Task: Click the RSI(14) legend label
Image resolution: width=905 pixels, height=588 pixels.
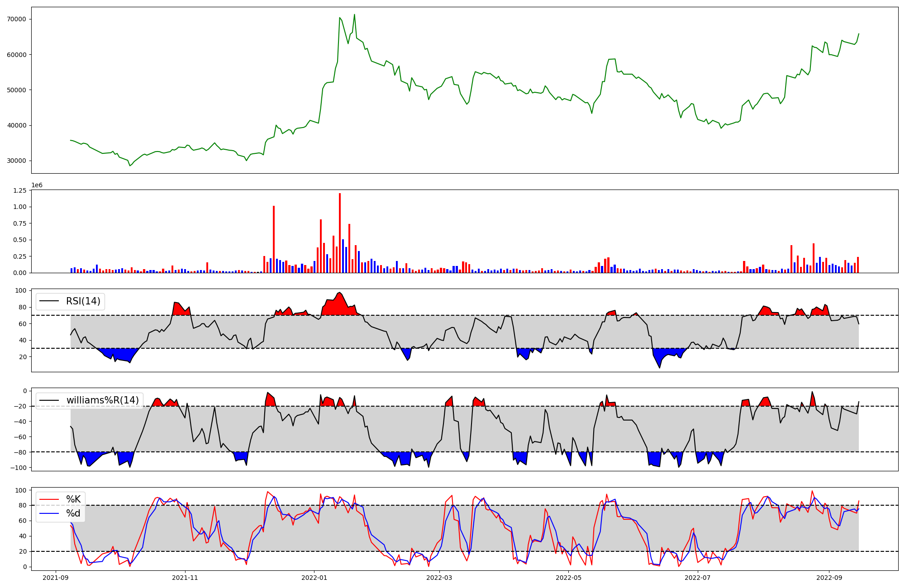Action: click(83, 301)
